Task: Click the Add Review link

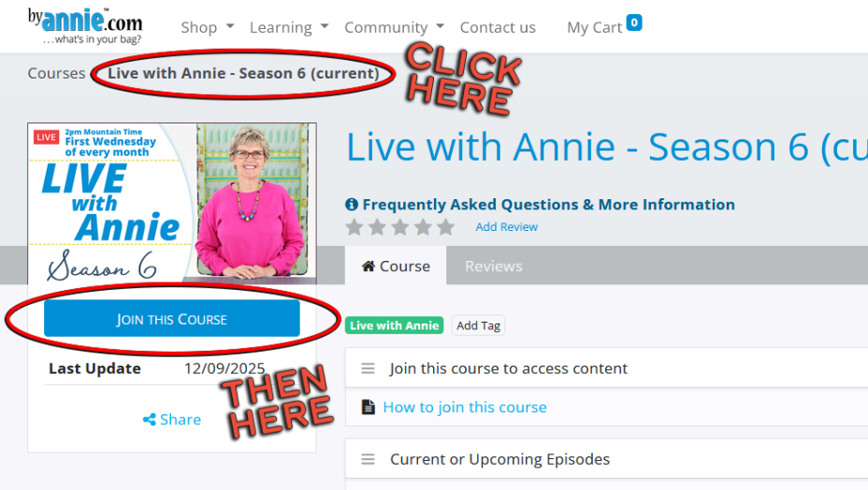Action: [x=506, y=227]
